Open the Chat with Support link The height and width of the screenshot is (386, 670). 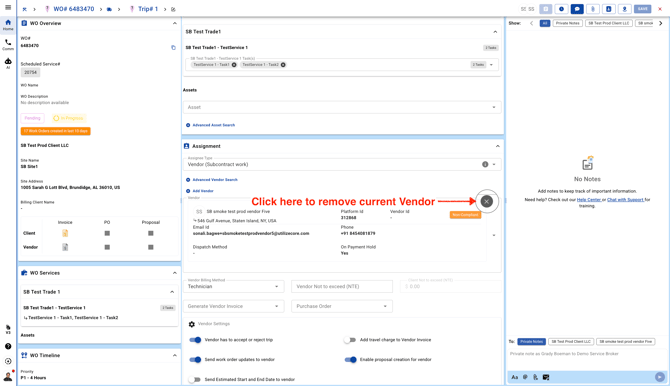(625, 200)
